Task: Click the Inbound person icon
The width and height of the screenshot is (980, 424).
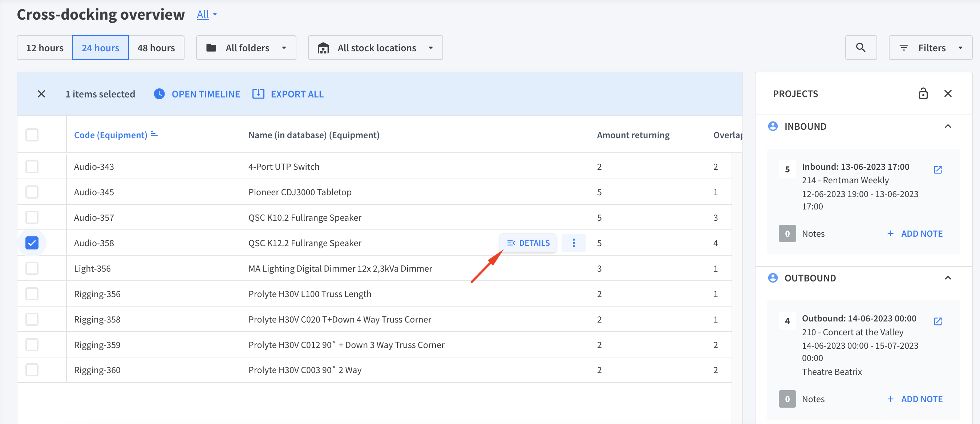Action: point(773,126)
